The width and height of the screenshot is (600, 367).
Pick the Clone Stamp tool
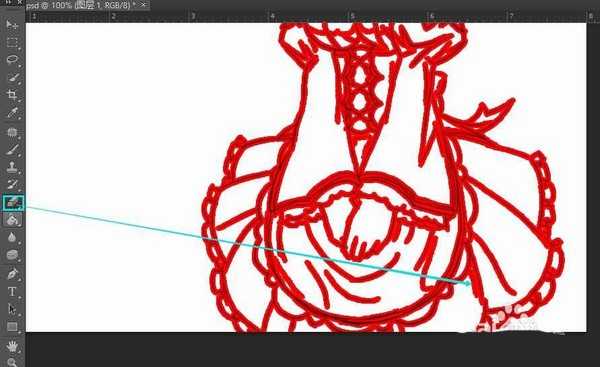click(x=12, y=167)
